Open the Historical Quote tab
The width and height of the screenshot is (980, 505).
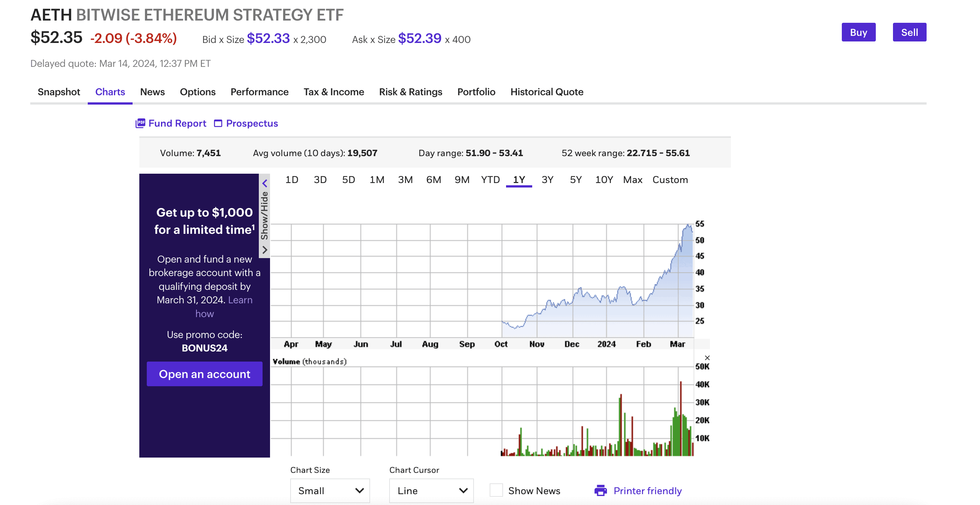point(546,92)
